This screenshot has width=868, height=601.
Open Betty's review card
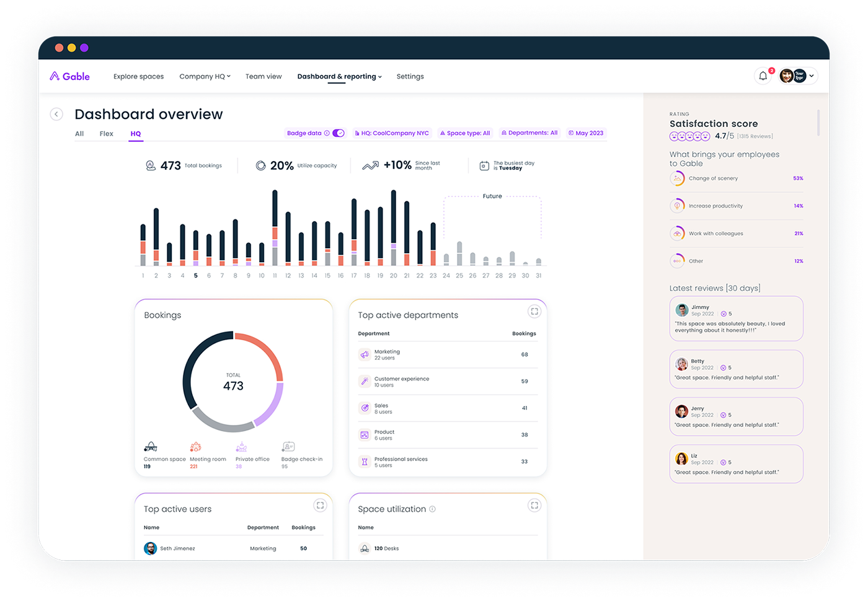[736, 369]
